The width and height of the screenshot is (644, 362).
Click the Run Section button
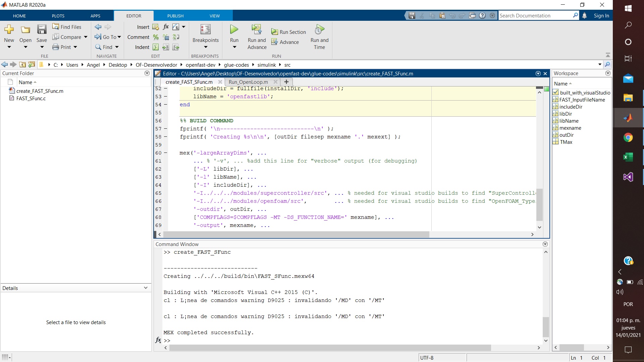[289, 31]
